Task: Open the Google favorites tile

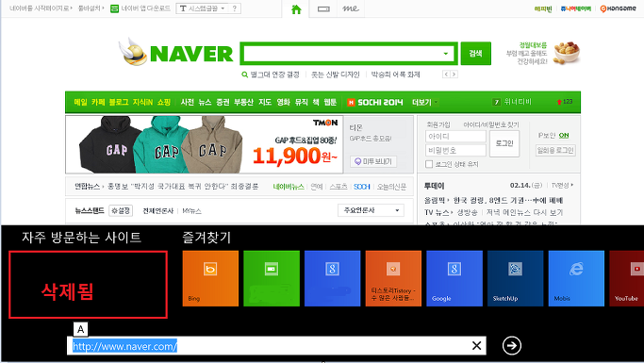Action: [x=454, y=278]
